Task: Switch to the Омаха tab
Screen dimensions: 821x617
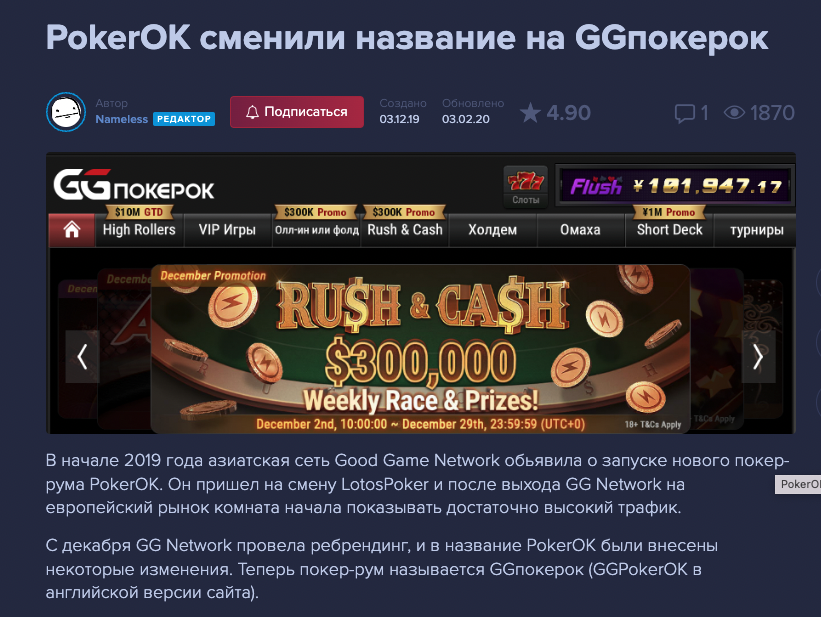Action: [x=580, y=229]
